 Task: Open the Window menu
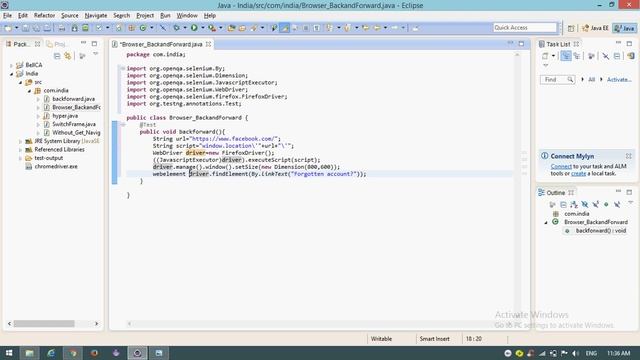(x=187, y=16)
